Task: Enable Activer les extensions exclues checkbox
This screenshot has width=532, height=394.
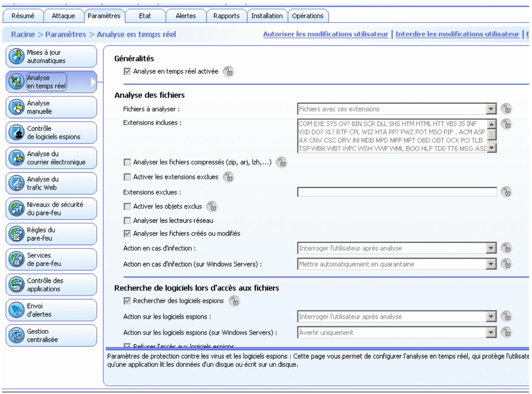Action: tap(127, 177)
